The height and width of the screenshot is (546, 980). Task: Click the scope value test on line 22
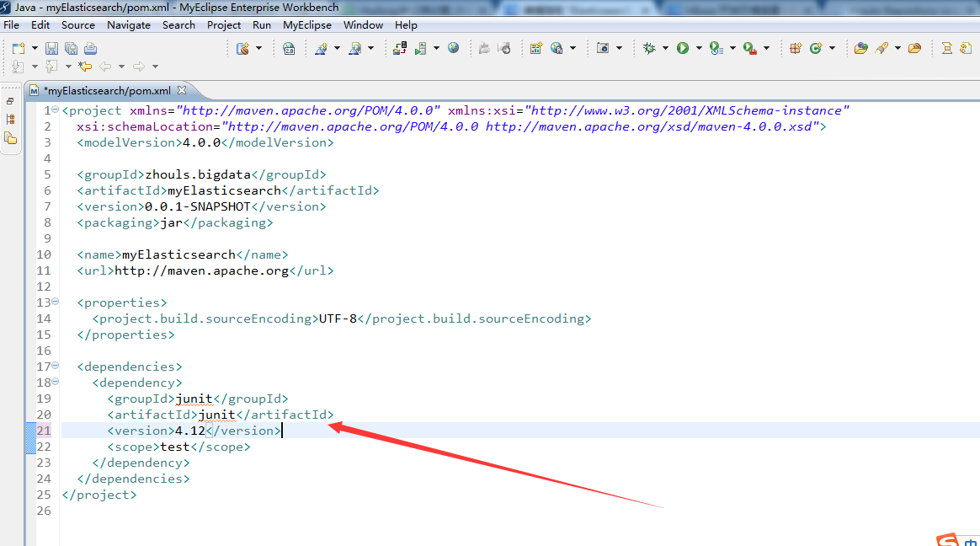[x=175, y=447]
